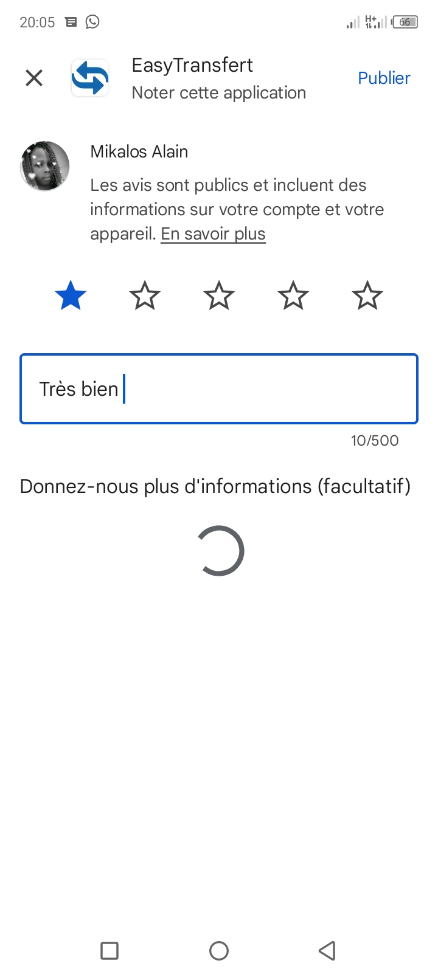The width and height of the screenshot is (438, 980).
Task: Rate three stars
Action: pyautogui.click(x=219, y=296)
